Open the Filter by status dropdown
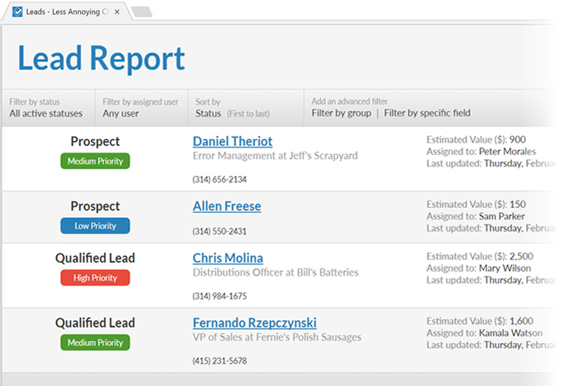588x386 pixels. click(x=46, y=108)
